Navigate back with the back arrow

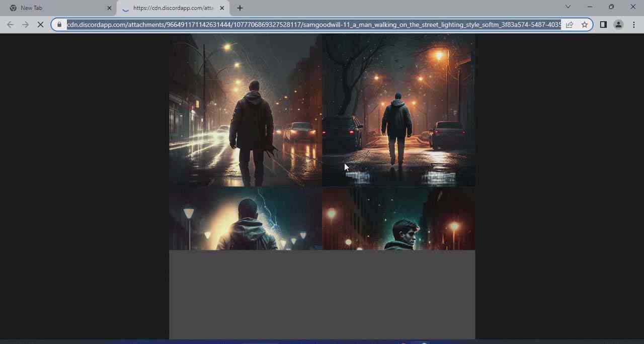10,24
